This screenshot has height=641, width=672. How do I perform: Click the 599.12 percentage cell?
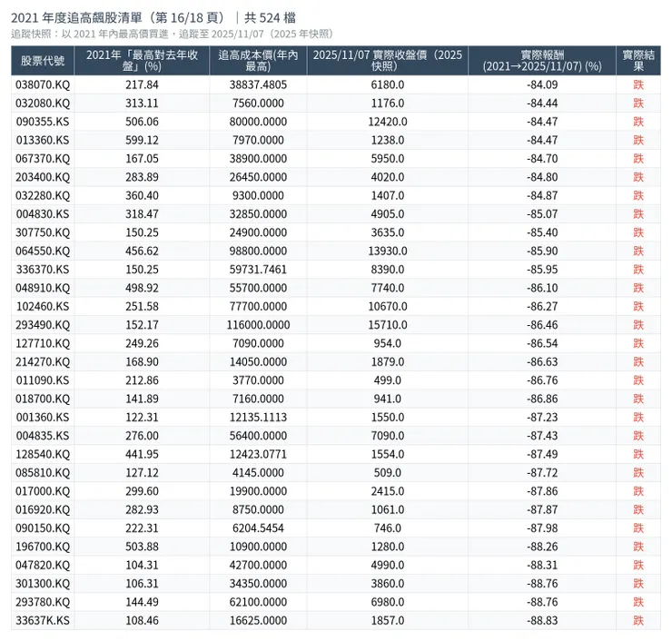click(142, 140)
